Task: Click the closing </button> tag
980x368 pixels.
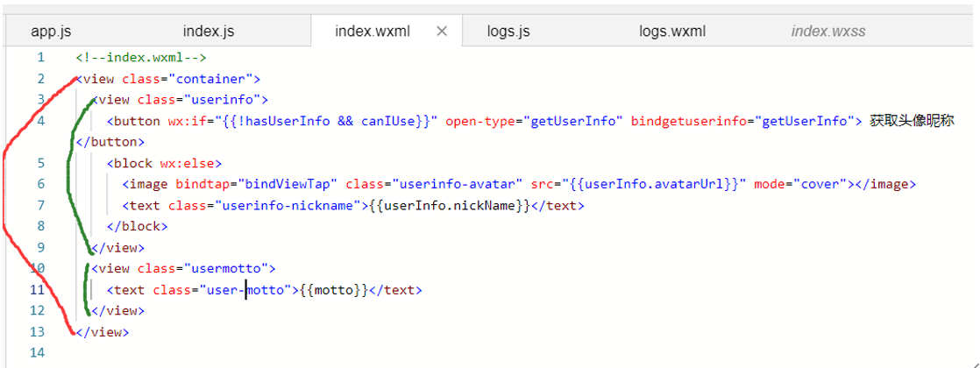Action: (110, 142)
